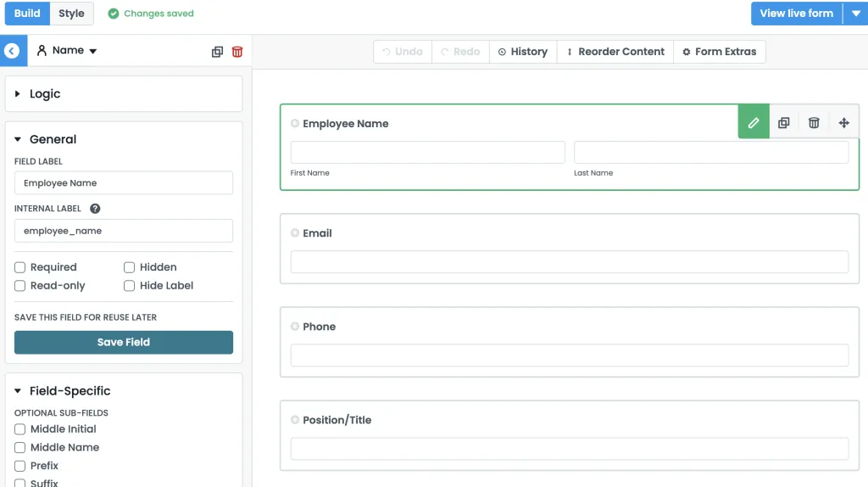868x487 pixels.
Task: Open dropdown arrow beside View live form
Action: [x=855, y=14]
